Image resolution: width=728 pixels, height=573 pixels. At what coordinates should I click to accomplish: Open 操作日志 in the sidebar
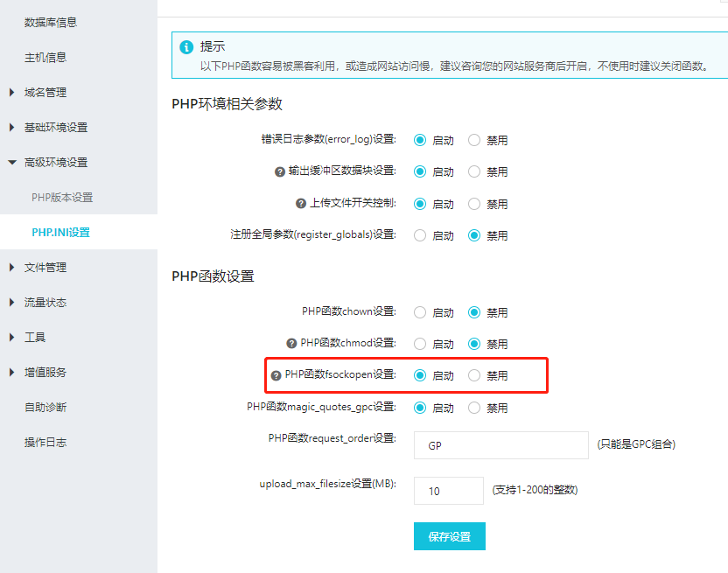[x=45, y=442]
